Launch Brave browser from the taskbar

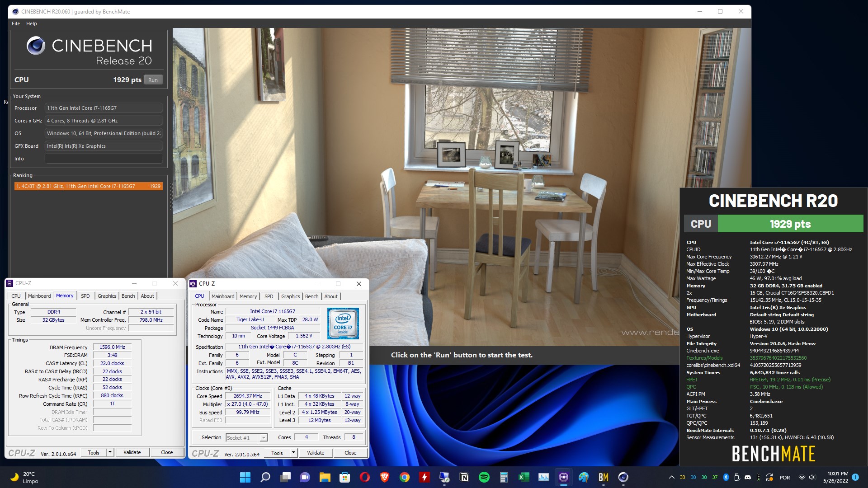click(x=385, y=477)
